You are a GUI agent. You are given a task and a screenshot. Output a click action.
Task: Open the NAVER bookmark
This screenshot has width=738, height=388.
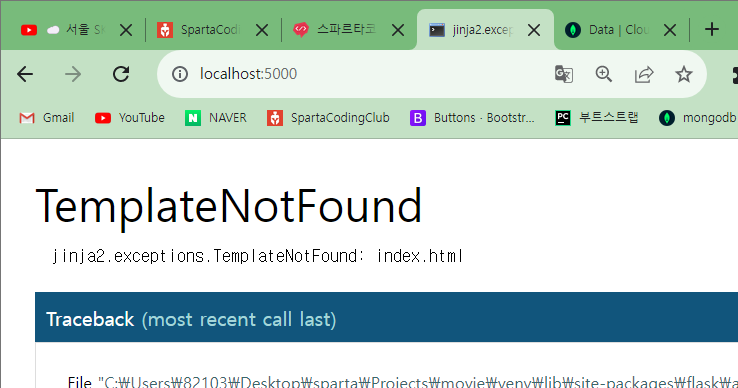click(x=216, y=118)
